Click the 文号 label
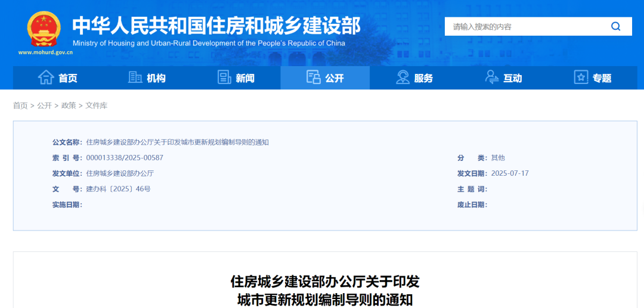The image size is (644, 308). (x=67, y=189)
